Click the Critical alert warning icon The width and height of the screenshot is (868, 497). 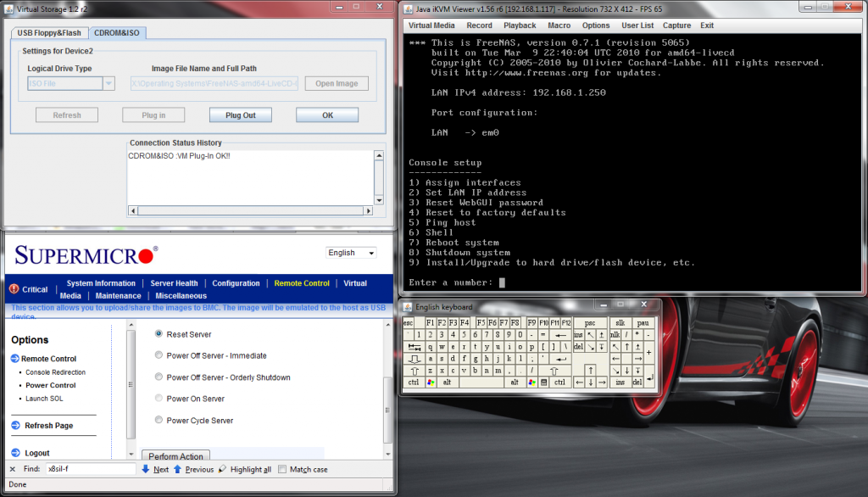pyautogui.click(x=14, y=289)
